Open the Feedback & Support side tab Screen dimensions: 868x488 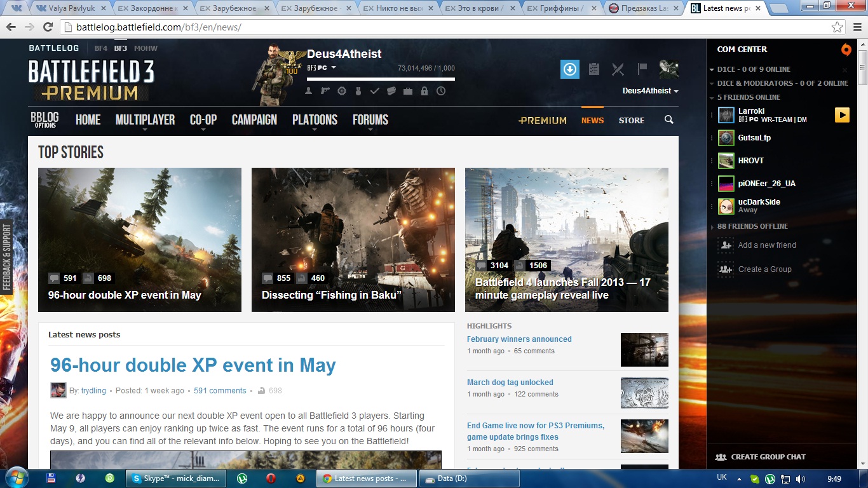(x=7, y=257)
